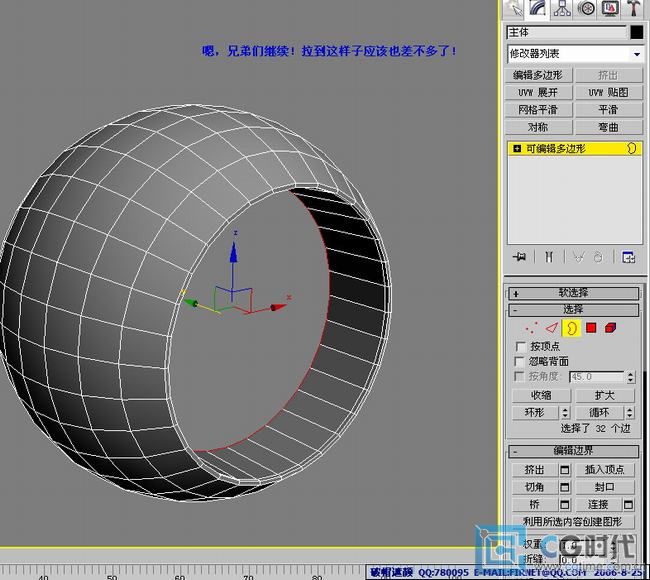Enable the 按顶点 checkbox
This screenshot has height=580, width=650.
(x=520, y=346)
